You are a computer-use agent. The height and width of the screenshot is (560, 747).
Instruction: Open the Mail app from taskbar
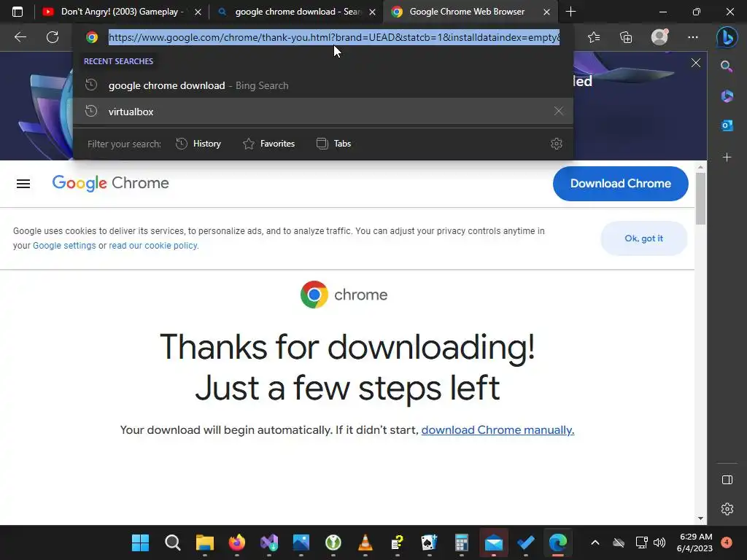pyautogui.click(x=494, y=542)
